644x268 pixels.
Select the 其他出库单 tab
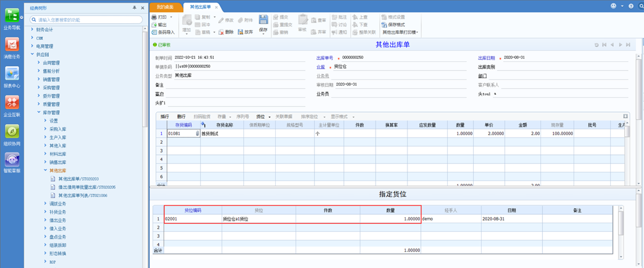[200, 7]
